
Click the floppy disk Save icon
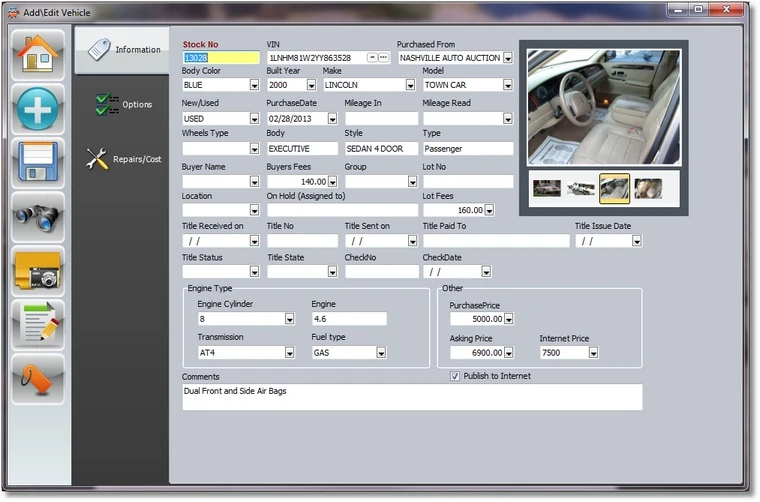tap(39, 163)
